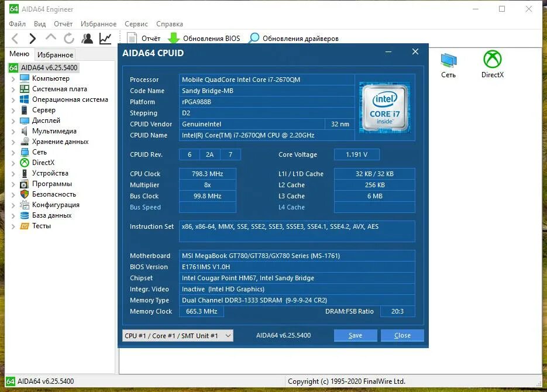Screen dimensions: 547x392
Task: Click the Безопасность shield icon in the tree
Action: tap(25, 194)
